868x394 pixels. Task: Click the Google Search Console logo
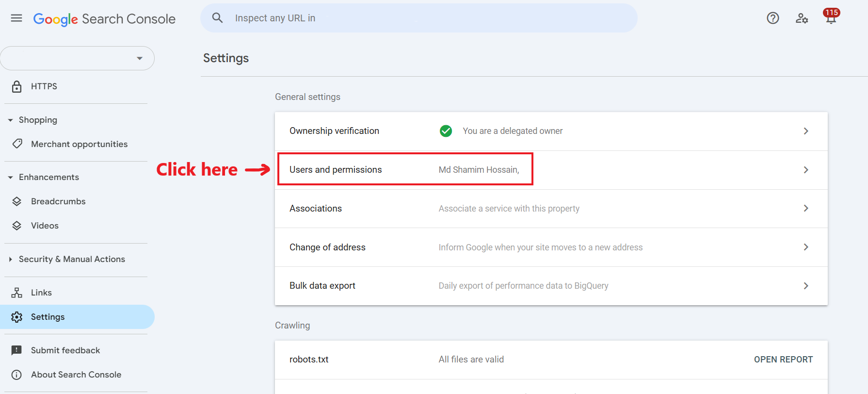click(104, 19)
